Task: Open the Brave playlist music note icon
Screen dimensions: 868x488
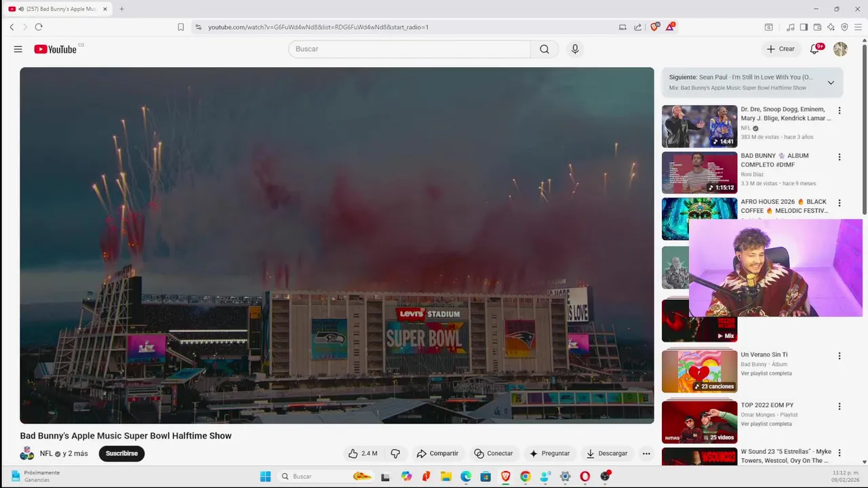Action: pyautogui.click(x=790, y=27)
